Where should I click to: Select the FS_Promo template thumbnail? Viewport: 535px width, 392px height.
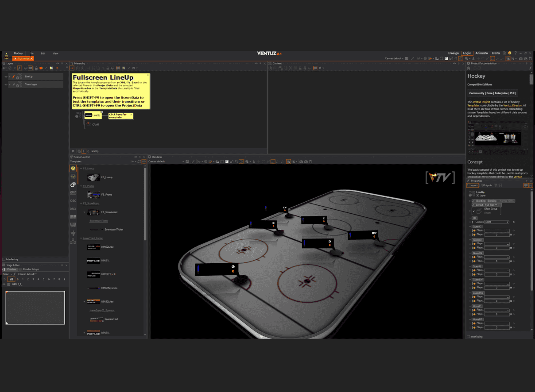pos(93,195)
